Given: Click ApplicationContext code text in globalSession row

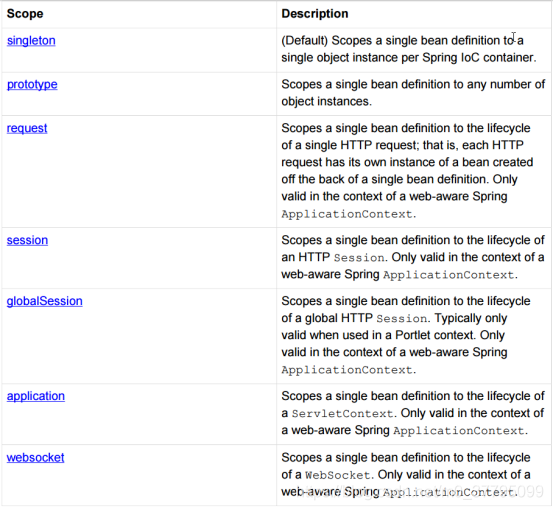Looking at the screenshot, I should 347,370.
